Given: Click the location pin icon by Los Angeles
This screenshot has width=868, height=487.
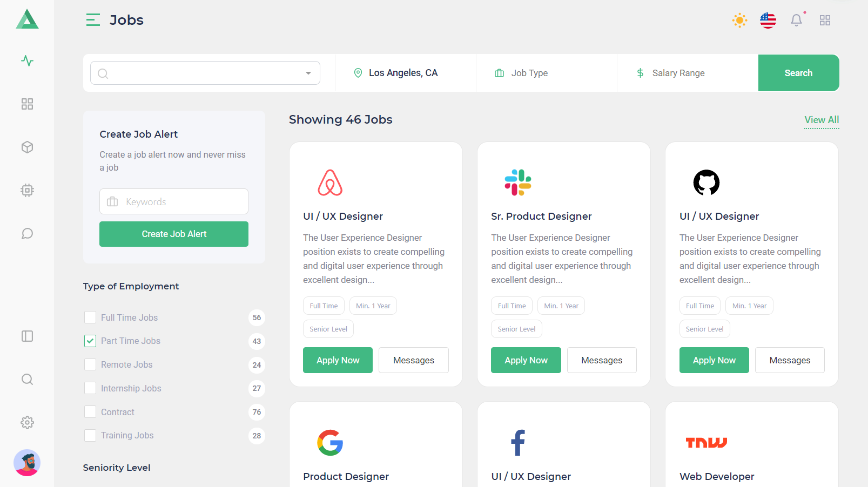Looking at the screenshot, I should click(358, 73).
